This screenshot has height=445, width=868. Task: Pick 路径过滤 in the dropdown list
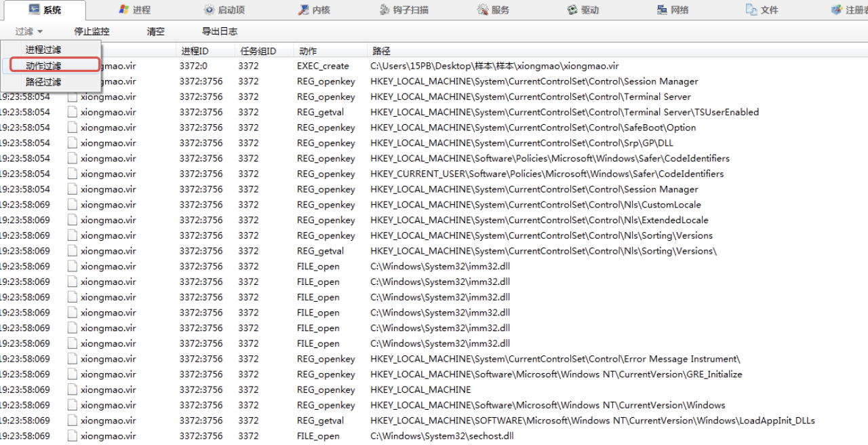click(x=43, y=82)
